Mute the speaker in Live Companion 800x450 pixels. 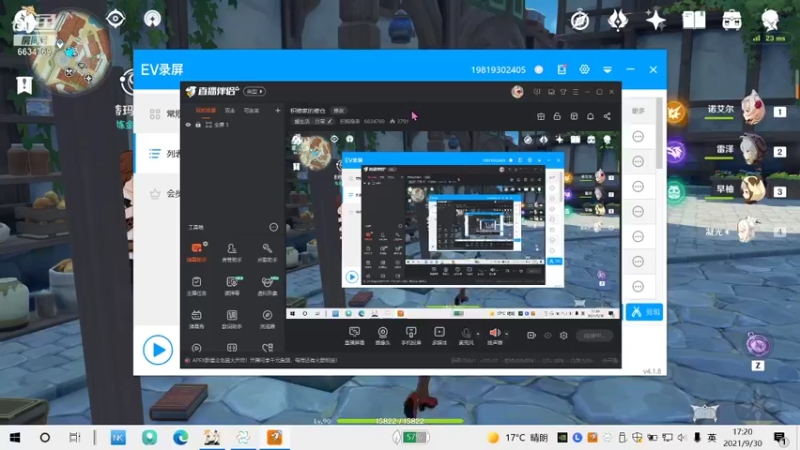coord(494,336)
